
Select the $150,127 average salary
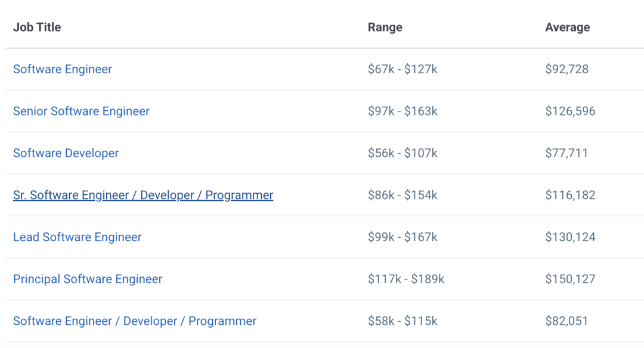pos(570,279)
